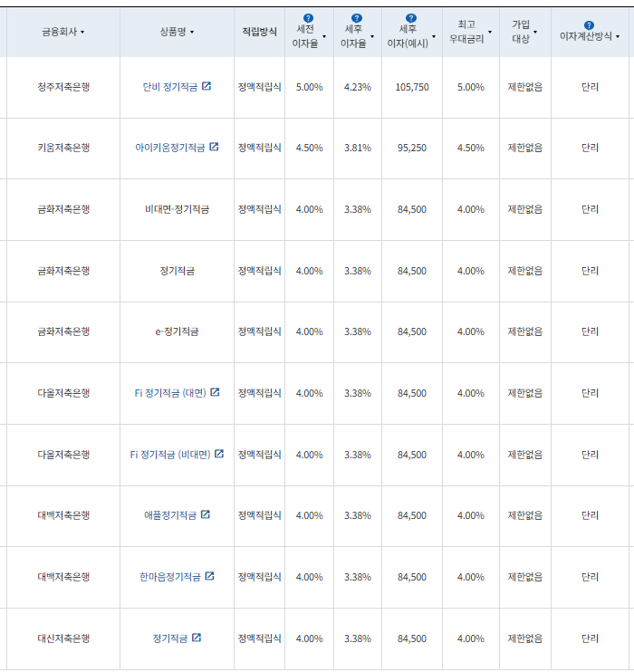
Task: Open help icon for 세후 이자(예시)
Action: pos(410,18)
